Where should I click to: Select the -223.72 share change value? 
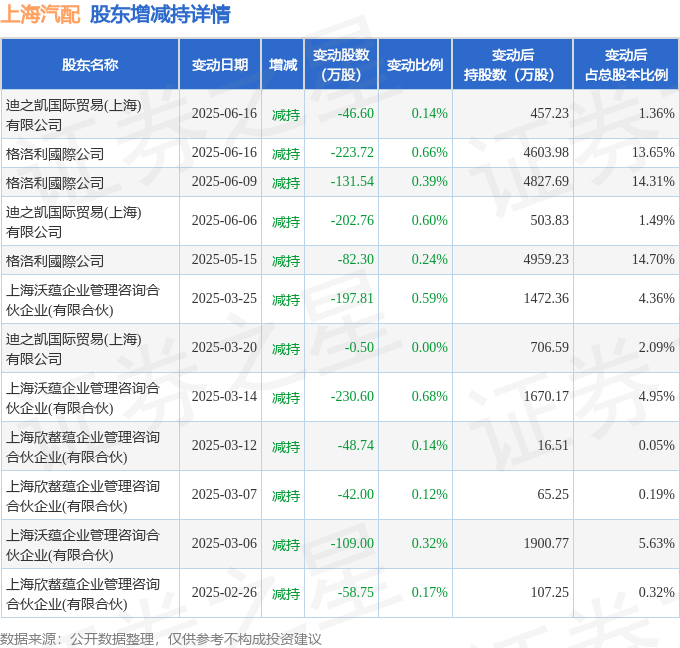pos(352,153)
